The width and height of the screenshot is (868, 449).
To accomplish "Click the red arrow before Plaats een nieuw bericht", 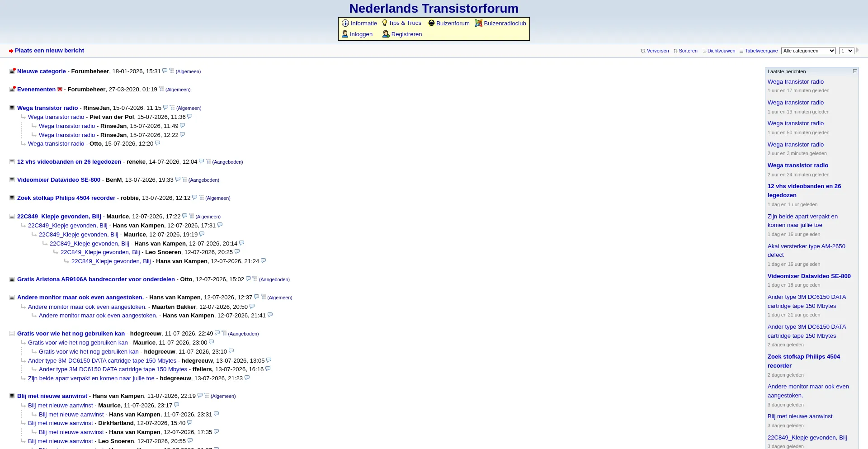I will coord(11,51).
